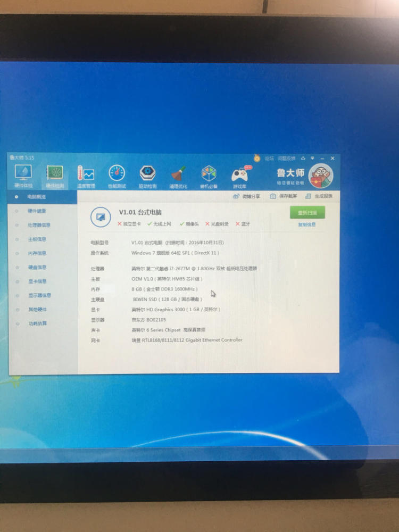
Task: Select the 硬件检测 hardware detection icon
Action: 55,177
